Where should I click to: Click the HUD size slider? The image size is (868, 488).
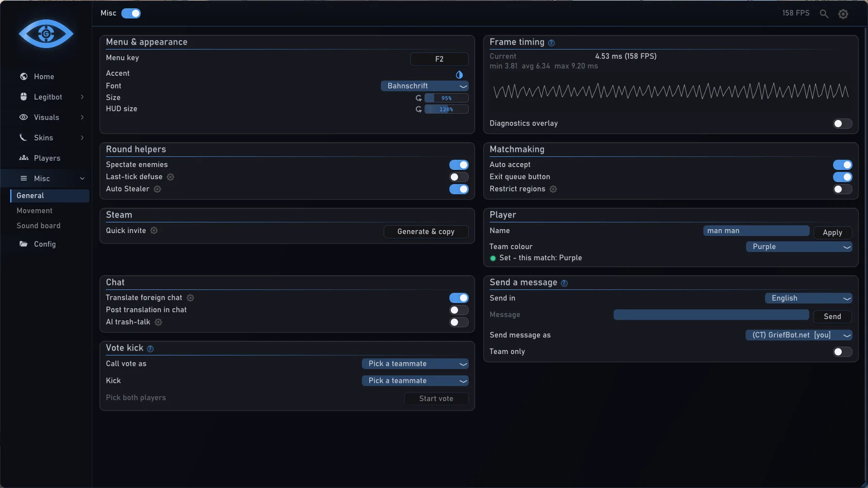tap(446, 109)
